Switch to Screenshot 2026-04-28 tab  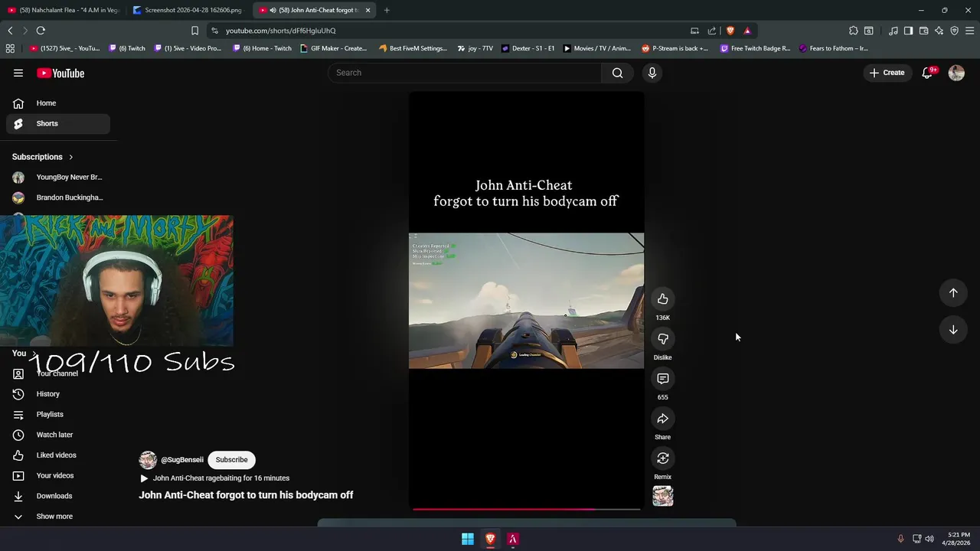click(x=188, y=10)
